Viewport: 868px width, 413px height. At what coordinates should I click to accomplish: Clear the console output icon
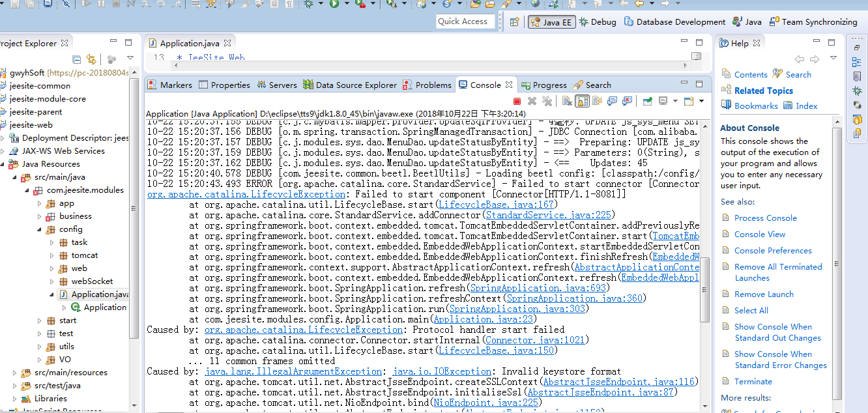coord(567,101)
